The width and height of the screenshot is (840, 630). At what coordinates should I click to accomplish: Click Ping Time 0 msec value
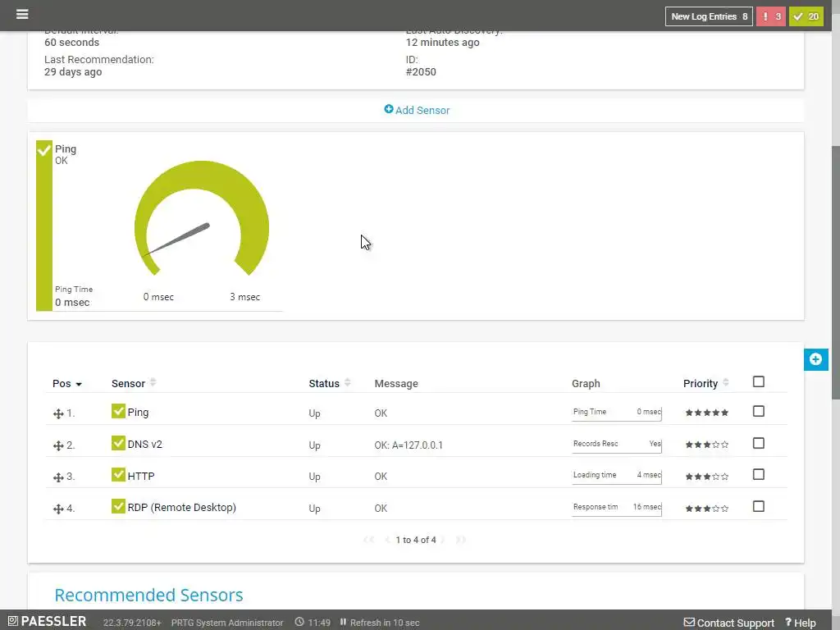pos(72,303)
